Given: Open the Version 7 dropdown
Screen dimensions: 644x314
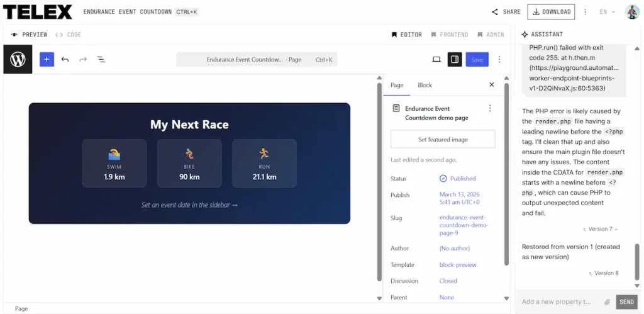Looking at the screenshot, I should coord(601,229).
